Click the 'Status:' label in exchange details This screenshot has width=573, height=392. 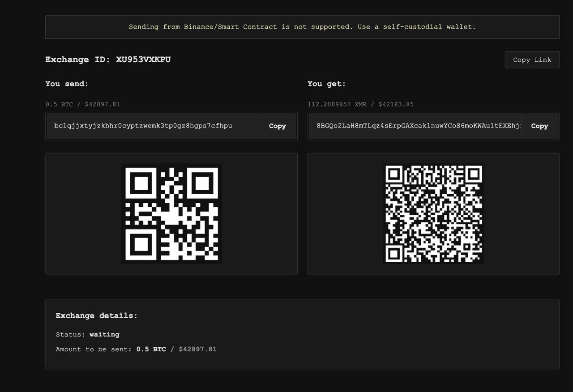[70, 334]
